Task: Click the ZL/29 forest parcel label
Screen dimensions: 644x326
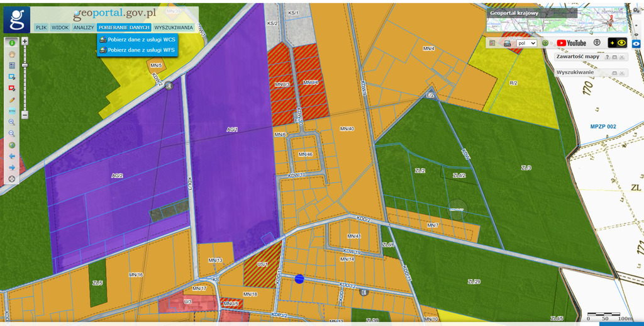Action: [x=474, y=281]
